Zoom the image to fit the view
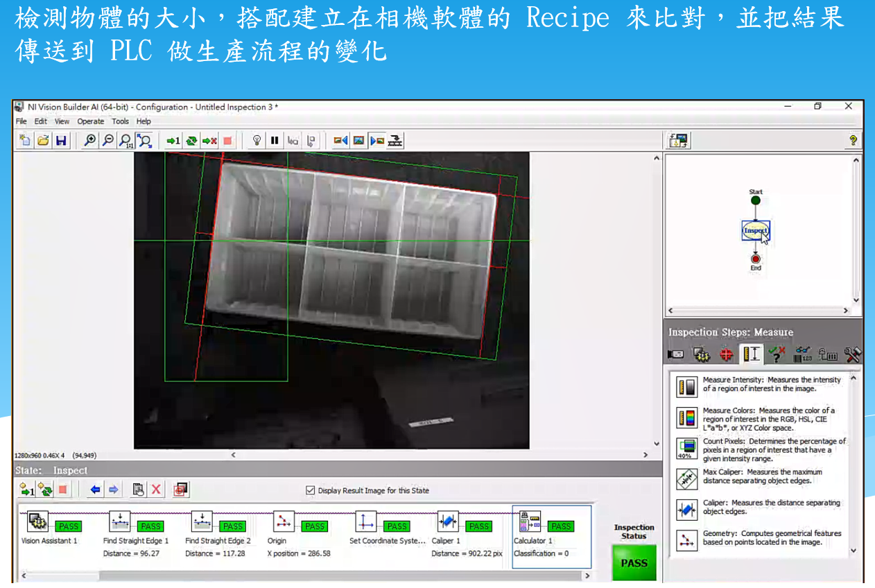The height and width of the screenshot is (588, 875). [x=144, y=141]
